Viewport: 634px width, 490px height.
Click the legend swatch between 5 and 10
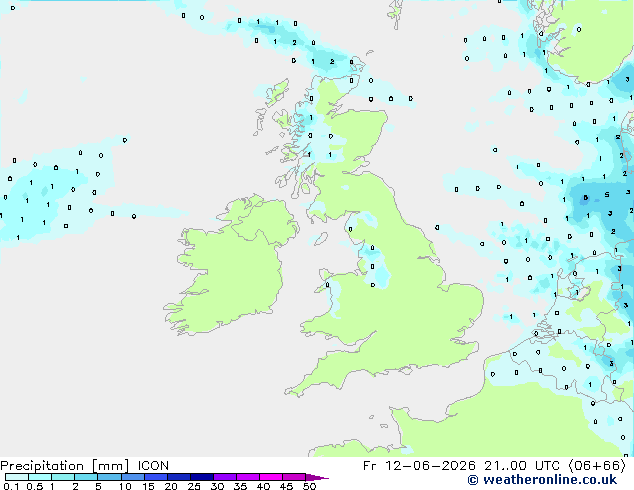coord(109,477)
